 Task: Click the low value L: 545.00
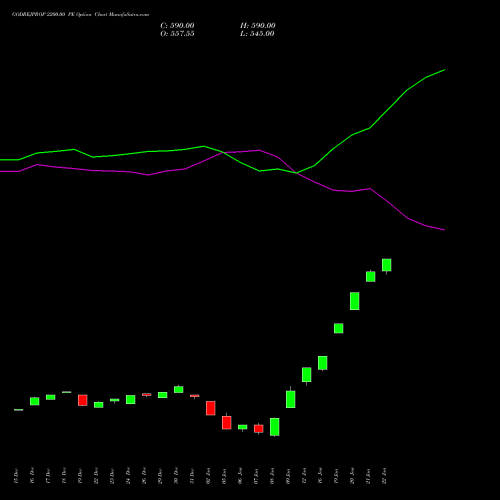pyautogui.click(x=257, y=34)
